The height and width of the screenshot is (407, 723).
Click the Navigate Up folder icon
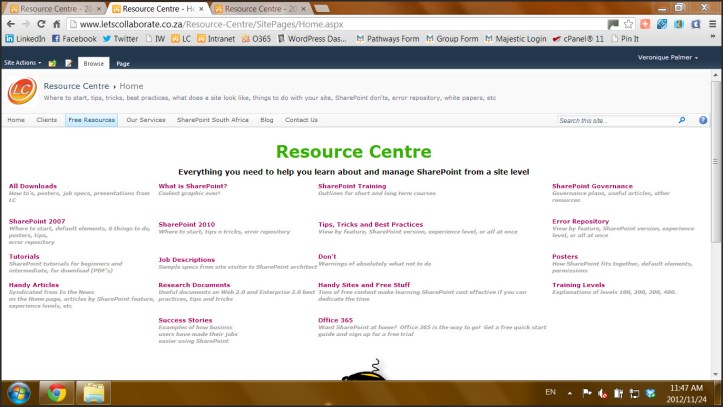[x=52, y=62]
